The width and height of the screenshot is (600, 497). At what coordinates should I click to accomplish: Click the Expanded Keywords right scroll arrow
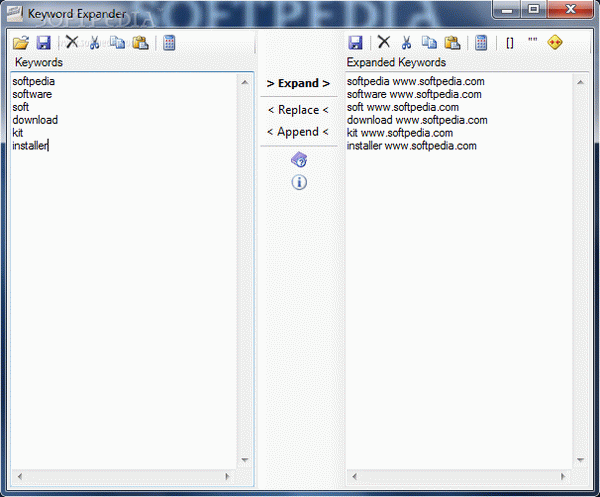(563, 477)
